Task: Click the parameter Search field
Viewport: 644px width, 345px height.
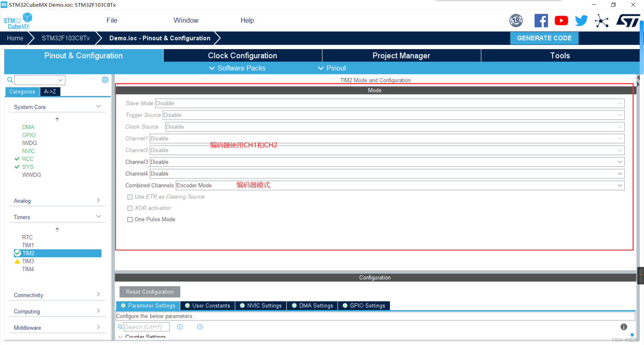Action: 147,327
